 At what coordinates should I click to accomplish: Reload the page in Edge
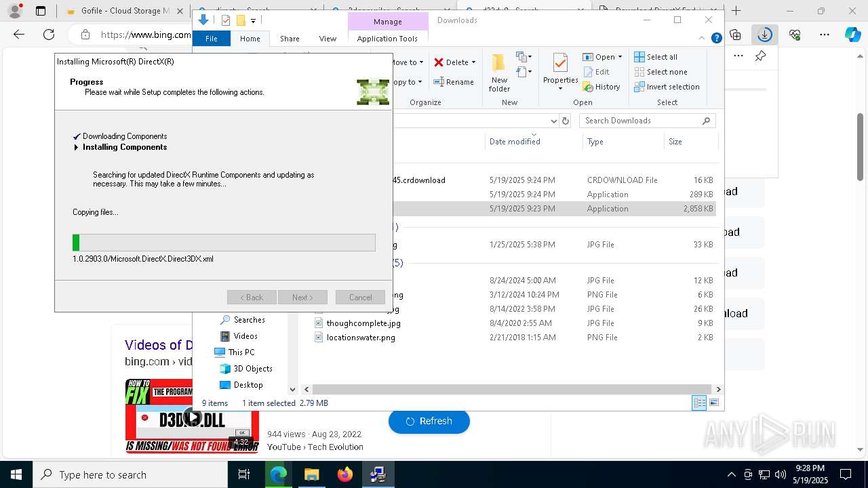click(x=49, y=35)
